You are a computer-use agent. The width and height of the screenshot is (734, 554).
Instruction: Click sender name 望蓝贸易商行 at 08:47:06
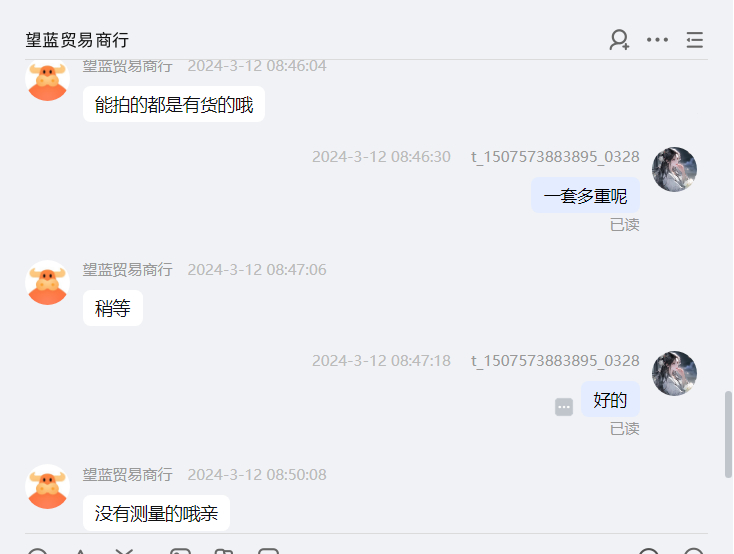tap(127, 270)
